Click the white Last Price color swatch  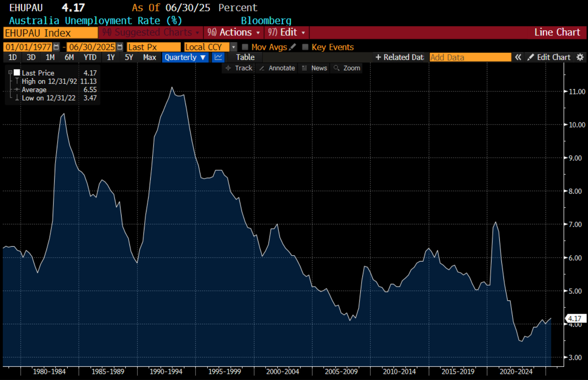(x=17, y=73)
